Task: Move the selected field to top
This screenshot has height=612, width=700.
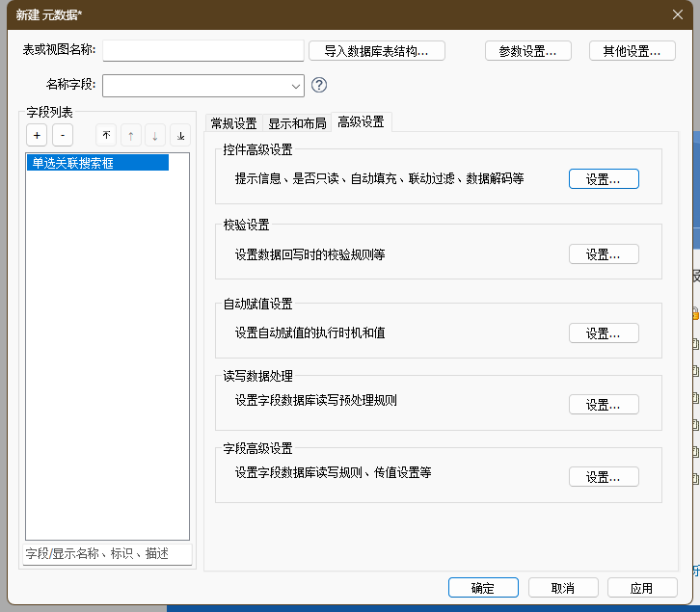Action: (106, 136)
